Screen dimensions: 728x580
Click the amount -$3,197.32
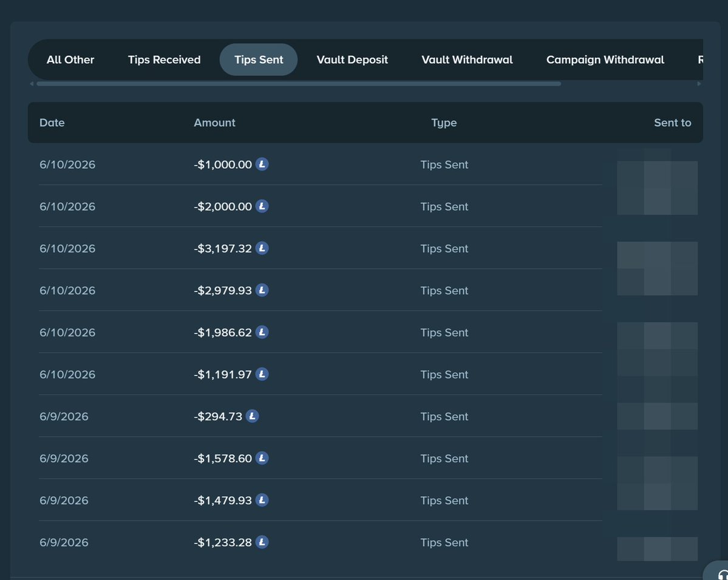pyautogui.click(x=223, y=249)
